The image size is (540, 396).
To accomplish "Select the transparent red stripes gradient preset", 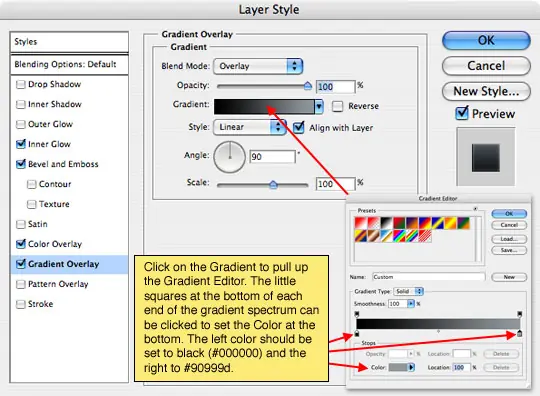I will pos(425,236).
